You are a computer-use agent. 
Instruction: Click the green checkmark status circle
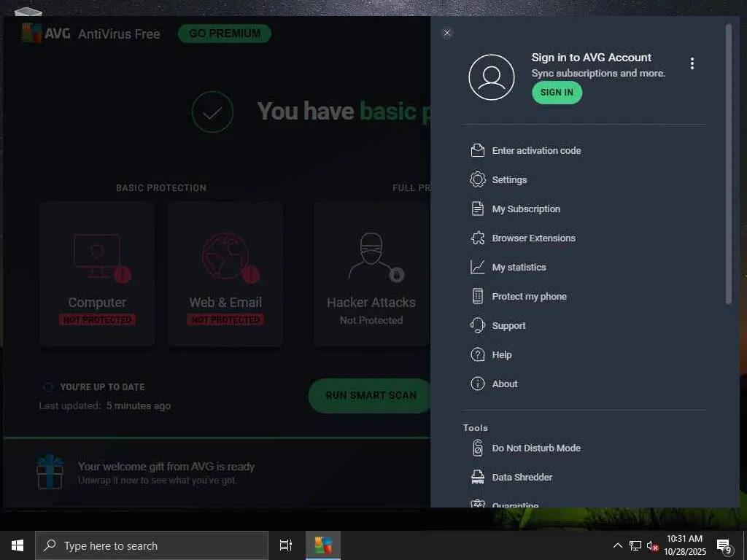212,112
